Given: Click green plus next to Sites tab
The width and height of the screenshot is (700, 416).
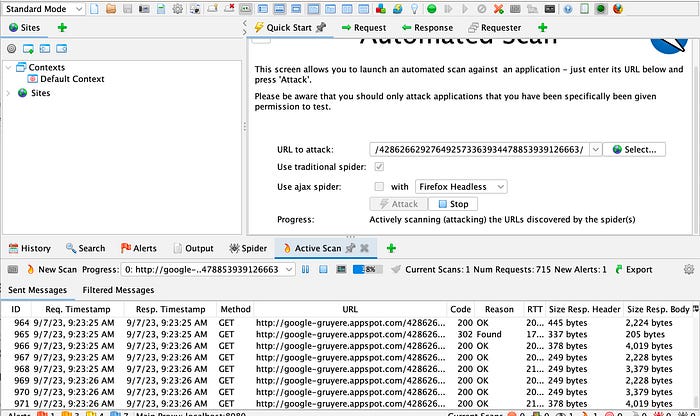Looking at the screenshot, I should pyautogui.click(x=62, y=27).
